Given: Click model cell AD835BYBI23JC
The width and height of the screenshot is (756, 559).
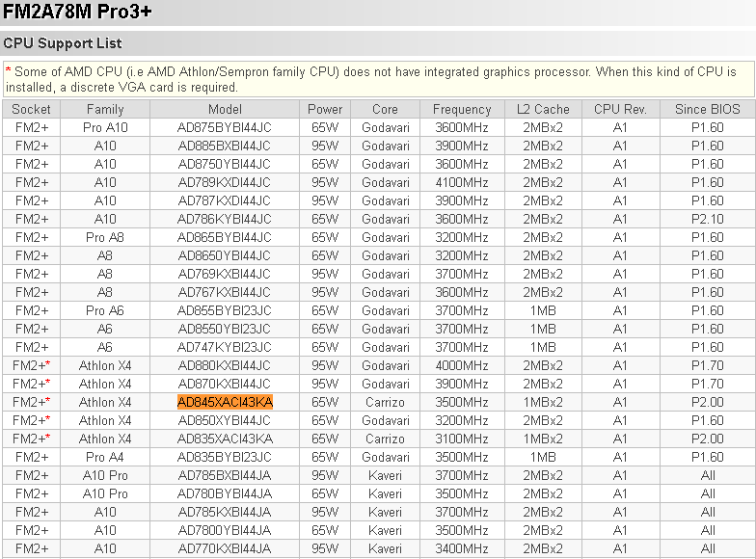Looking at the screenshot, I should tap(225, 457).
